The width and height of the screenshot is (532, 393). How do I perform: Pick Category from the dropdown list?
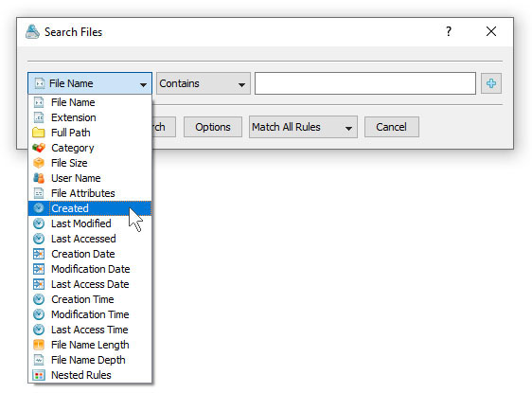click(x=90, y=148)
